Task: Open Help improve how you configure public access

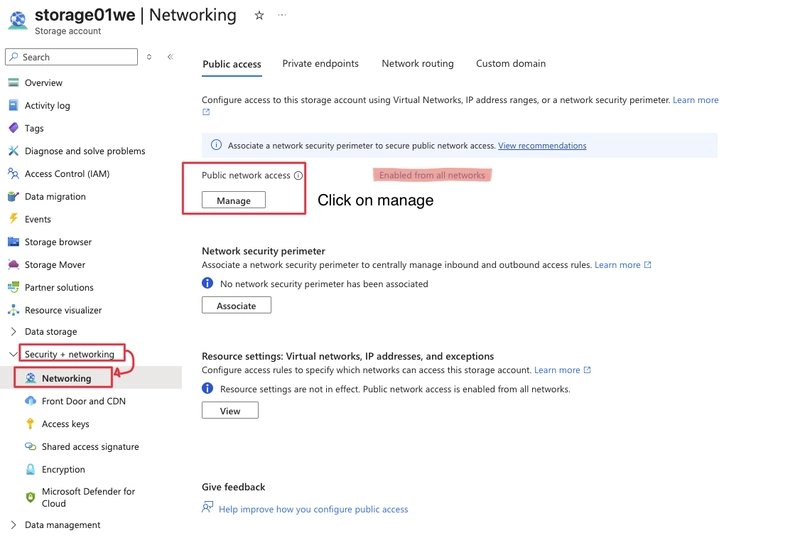Action: click(x=313, y=509)
